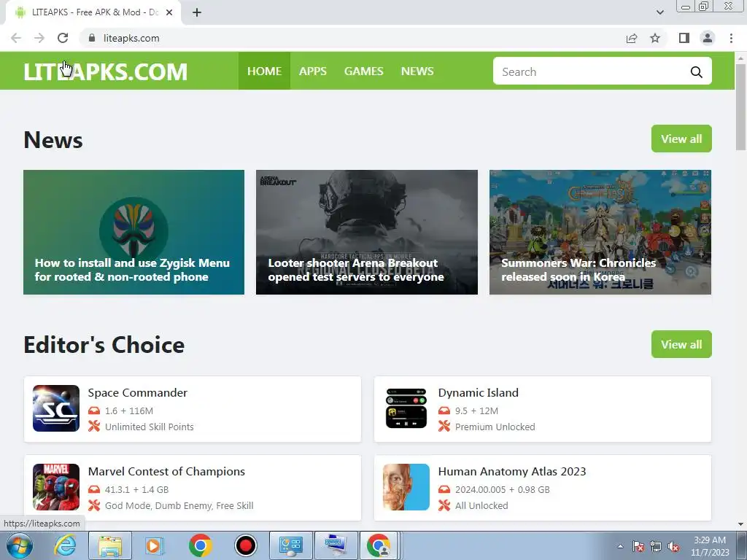
Task: Open the Action Center flag tray icon
Action: (x=638, y=547)
